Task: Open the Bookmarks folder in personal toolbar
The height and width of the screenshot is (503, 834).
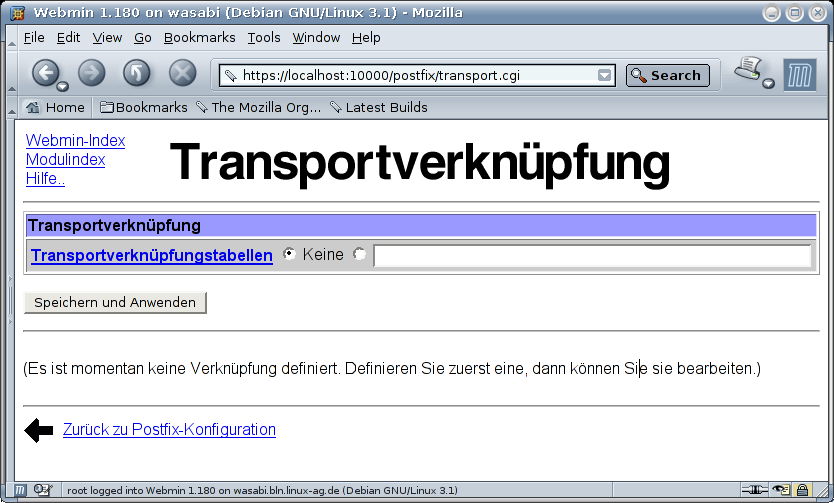Action: (144, 107)
